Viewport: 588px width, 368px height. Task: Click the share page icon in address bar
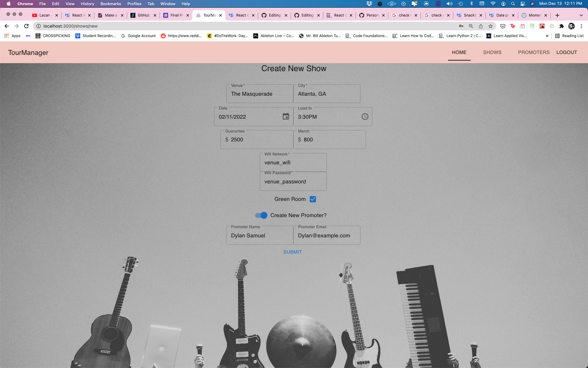click(481, 26)
